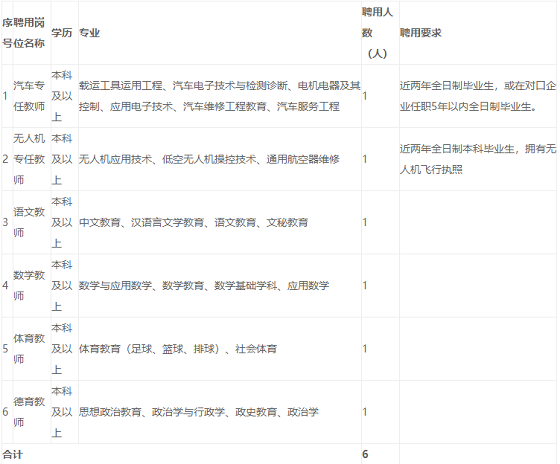The height and width of the screenshot is (464, 560).
Task: Select the 体育教师 position cell
Action: 29,349
